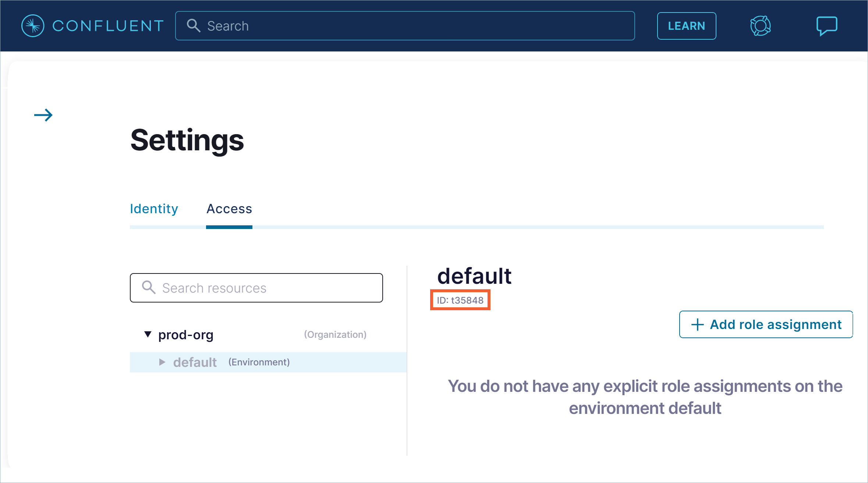Open the feedback chat bubble icon
Viewport: 868px width, 483px height.
pos(827,25)
